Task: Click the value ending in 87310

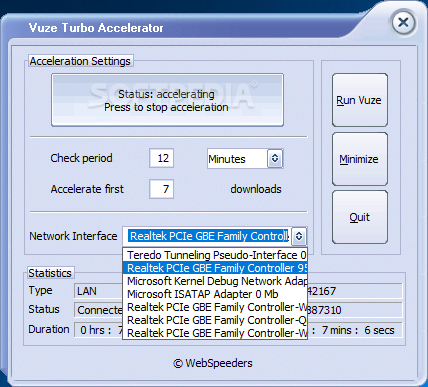Action: [355, 310]
